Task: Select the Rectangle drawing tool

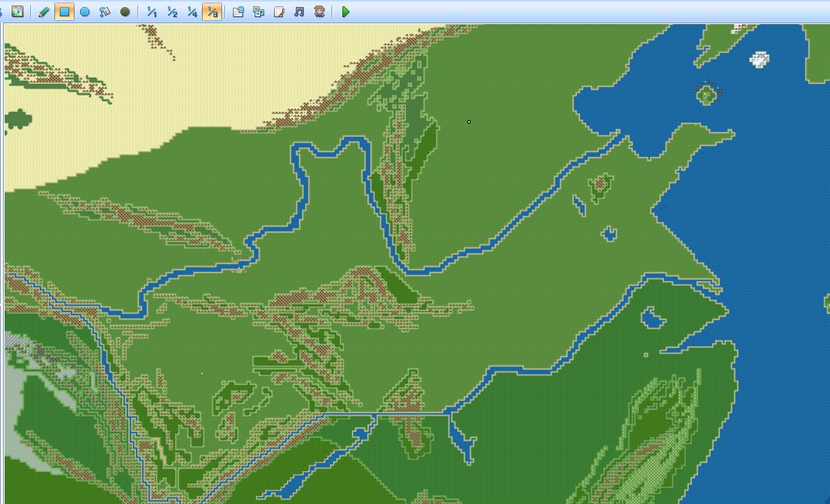Action: coord(64,12)
